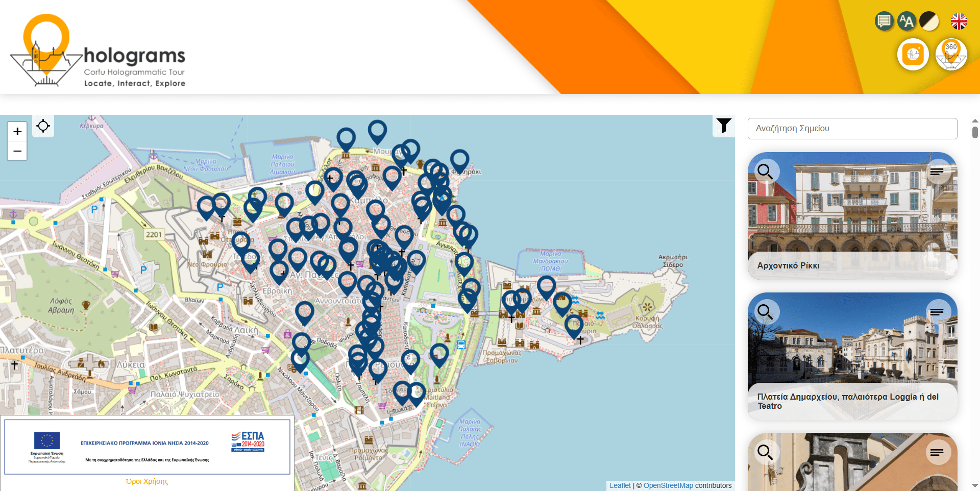This screenshot has height=491, width=980.
Task: Click the locate-me crosshair on the map
Action: click(x=43, y=126)
